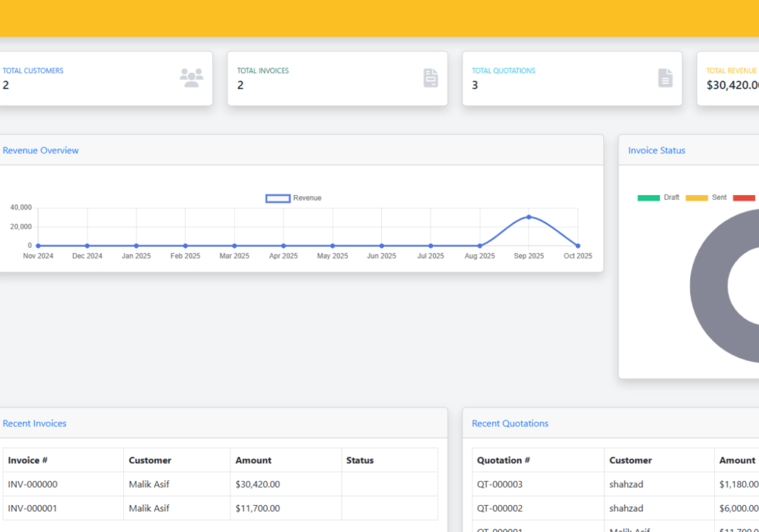
Task: Click the Oct 2025 revenue data point
Action: click(578, 245)
